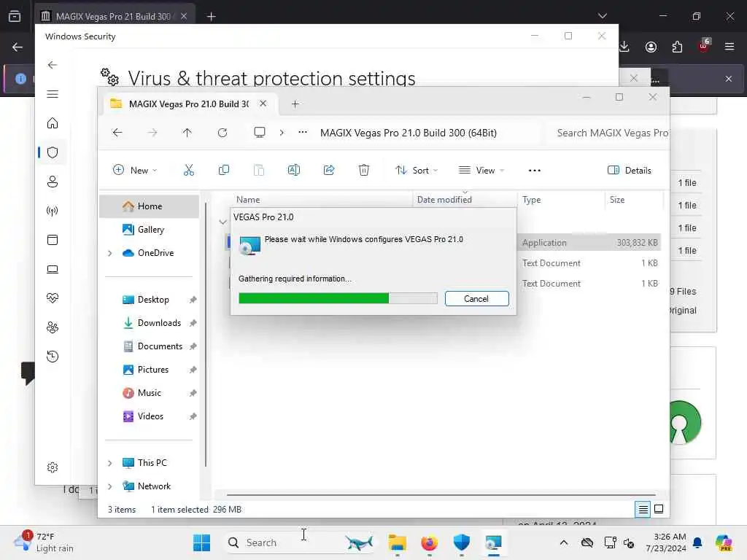747x560 pixels.
Task: Open the Firefox application hamburger menu
Action: (729, 47)
